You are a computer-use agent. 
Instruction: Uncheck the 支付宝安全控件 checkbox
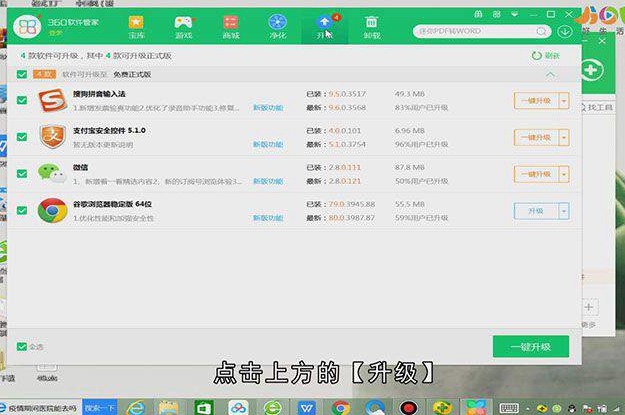coord(22,137)
